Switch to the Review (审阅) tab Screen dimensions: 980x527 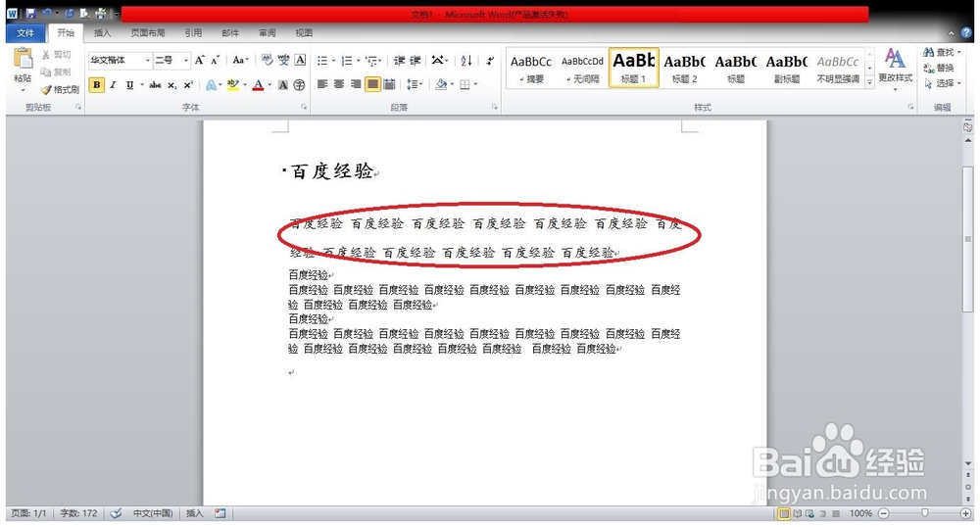(268, 33)
